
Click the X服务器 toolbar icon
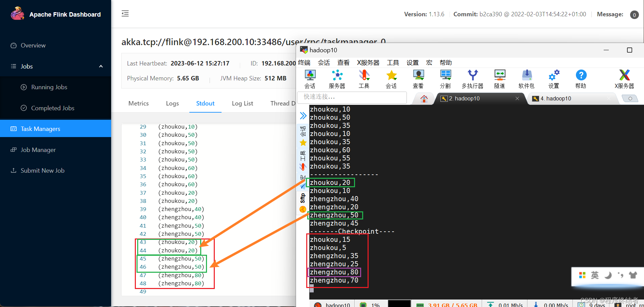tap(624, 79)
